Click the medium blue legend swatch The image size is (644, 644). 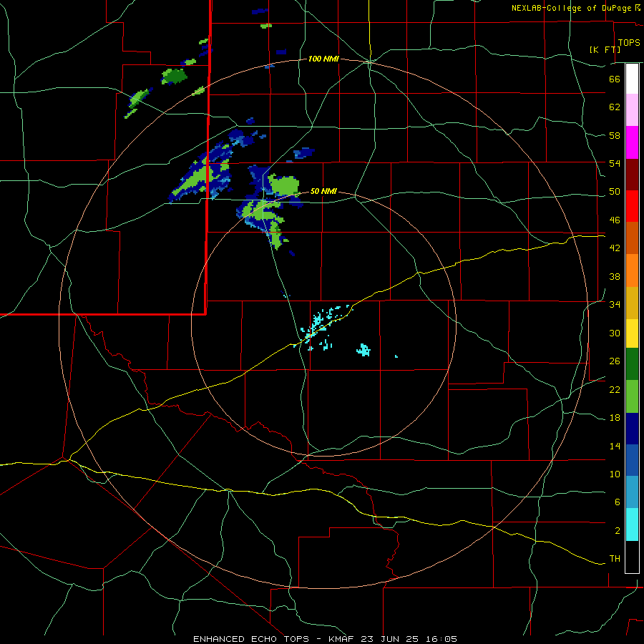click(632, 460)
